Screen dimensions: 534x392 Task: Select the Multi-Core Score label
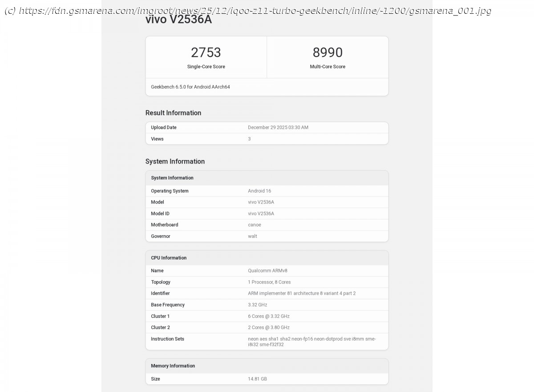point(328,67)
